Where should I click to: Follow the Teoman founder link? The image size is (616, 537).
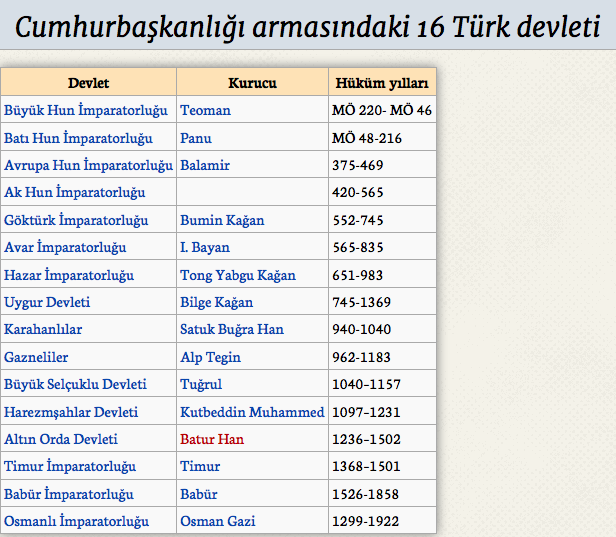pos(205,110)
